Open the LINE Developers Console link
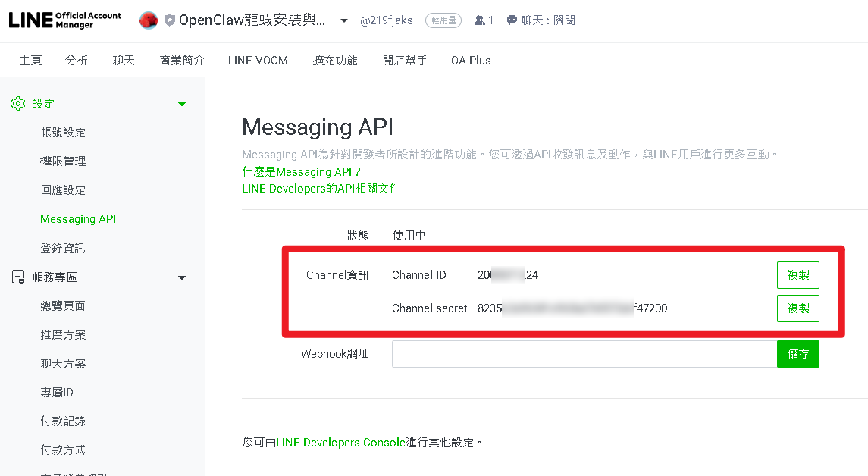Screen dimensions: 868x476 [x=340, y=442]
